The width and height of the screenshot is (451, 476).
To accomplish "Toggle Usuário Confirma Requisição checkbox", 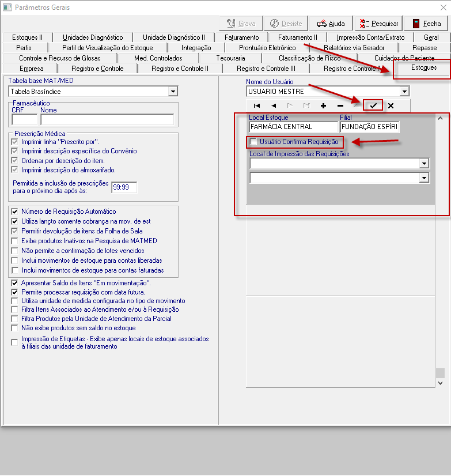I will (253, 142).
